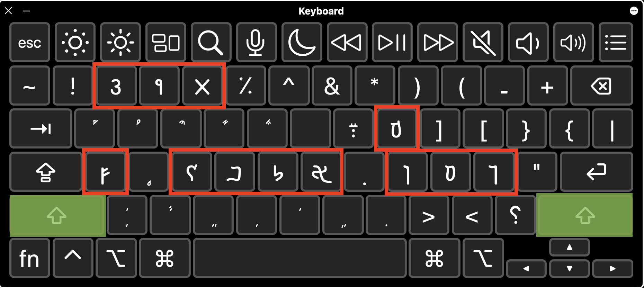Click the volume up key
The height and width of the screenshot is (288, 644).
574,43
